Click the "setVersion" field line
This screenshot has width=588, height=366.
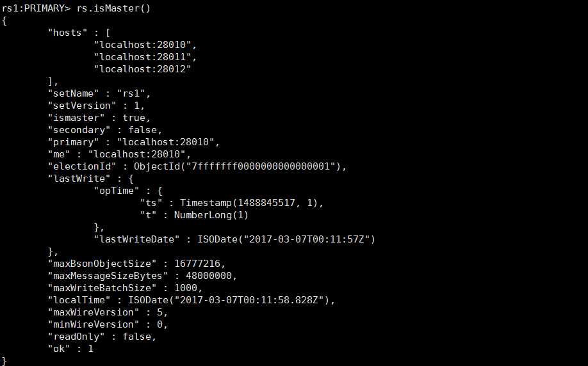pos(97,106)
